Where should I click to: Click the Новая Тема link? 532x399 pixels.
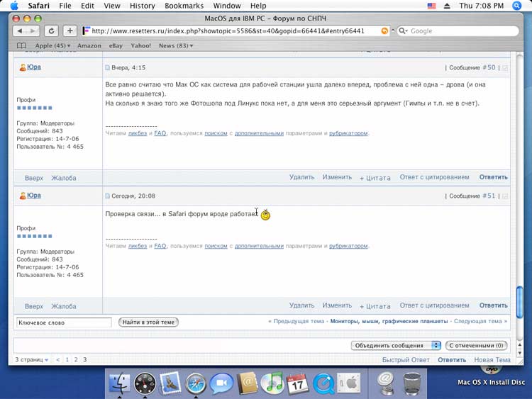tap(492, 360)
